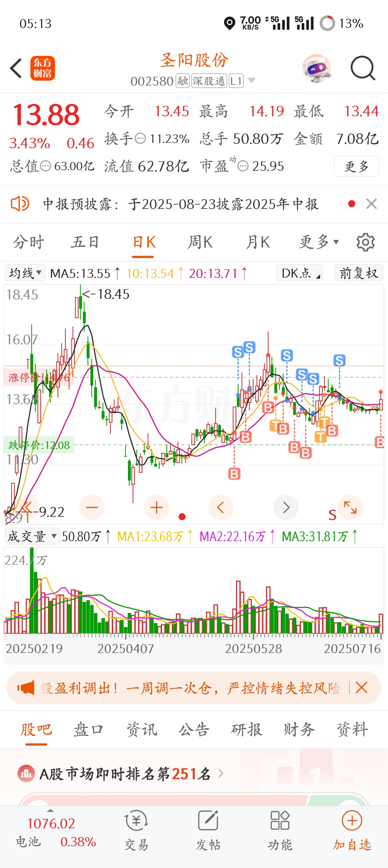
Task: Open the 均线 indicator dropdown
Action: point(25,273)
